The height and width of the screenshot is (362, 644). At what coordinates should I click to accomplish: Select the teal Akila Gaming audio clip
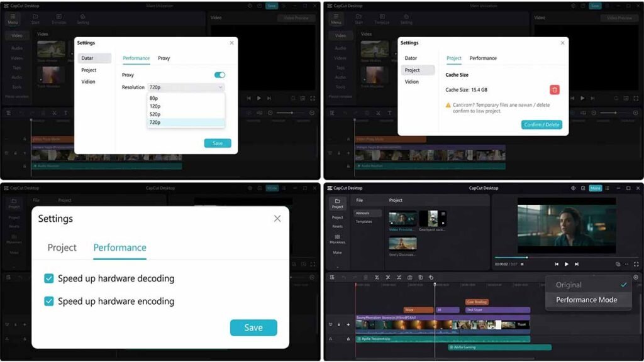point(499,347)
